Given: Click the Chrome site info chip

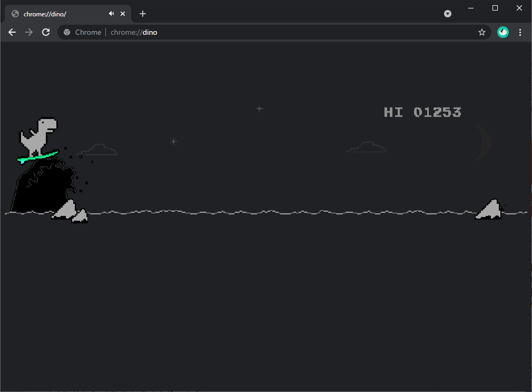Looking at the screenshot, I should point(83,32).
